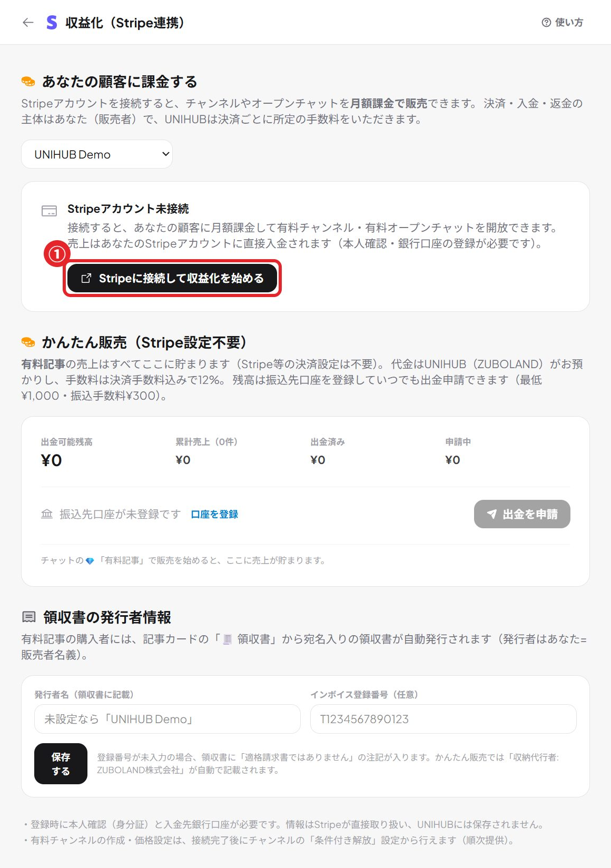
Task: Open the UNIHUB Demo dropdown
Action: click(x=97, y=154)
